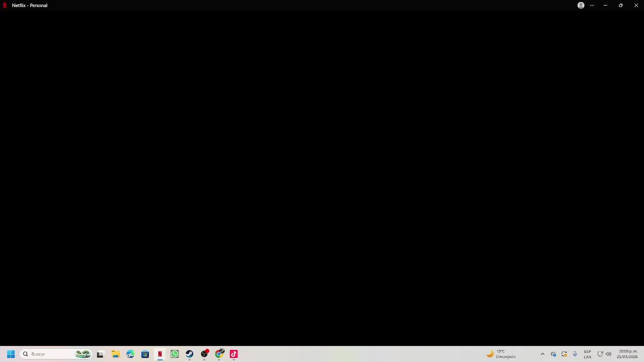Open the black app with red notification badge
The width and height of the screenshot is (644, 362).
204,354
